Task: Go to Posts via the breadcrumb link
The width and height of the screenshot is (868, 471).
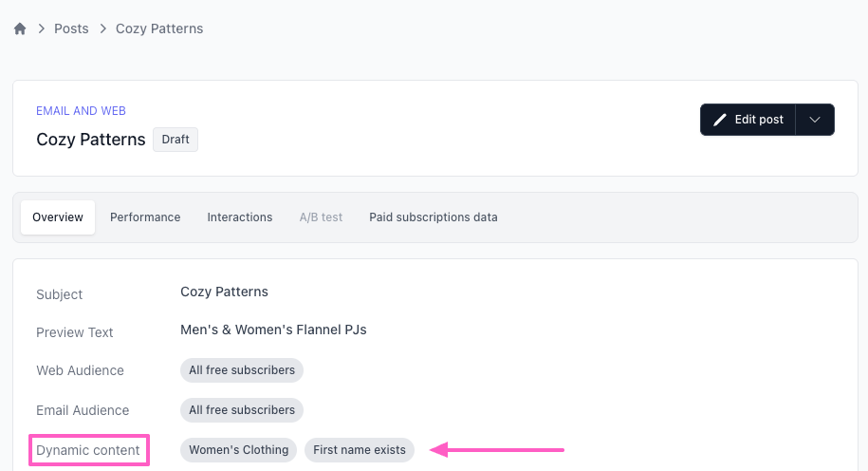Action: (x=71, y=28)
